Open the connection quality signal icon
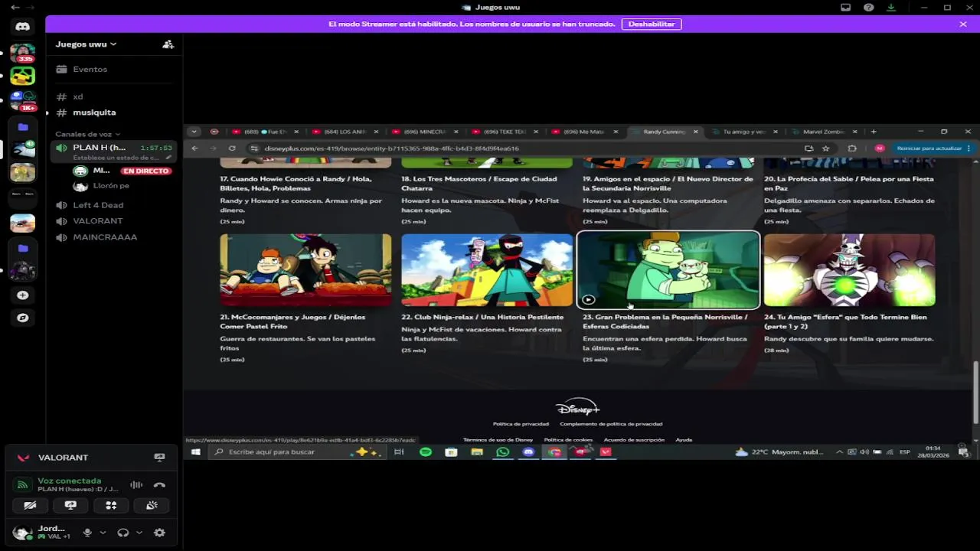Image resolution: width=980 pixels, height=551 pixels. click(x=23, y=484)
